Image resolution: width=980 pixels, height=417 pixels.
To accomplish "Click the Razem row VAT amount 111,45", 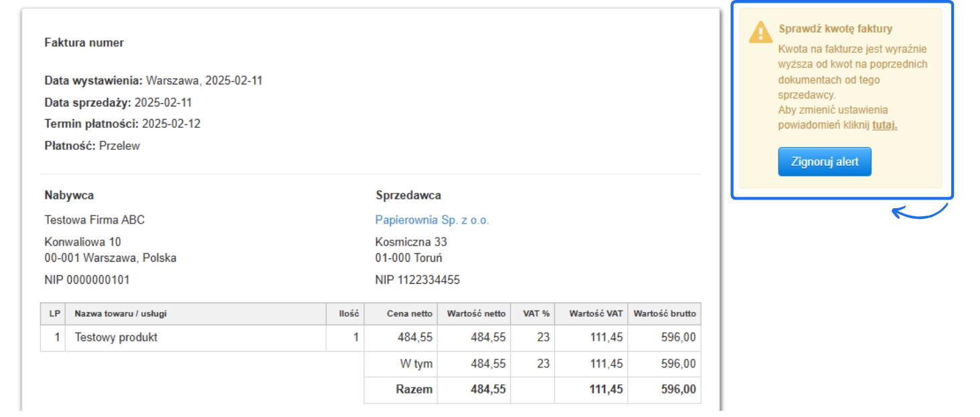I will pyautogui.click(x=606, y=390).
